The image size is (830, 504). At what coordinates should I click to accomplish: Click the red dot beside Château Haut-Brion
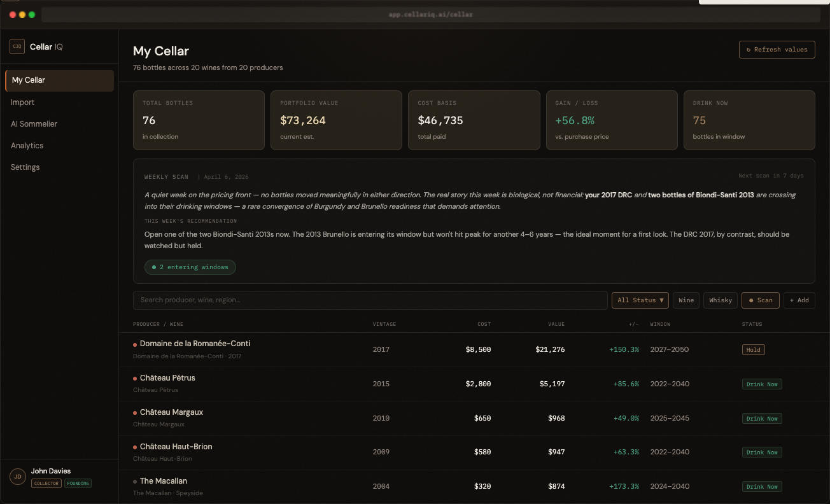(x=135, y=447)
